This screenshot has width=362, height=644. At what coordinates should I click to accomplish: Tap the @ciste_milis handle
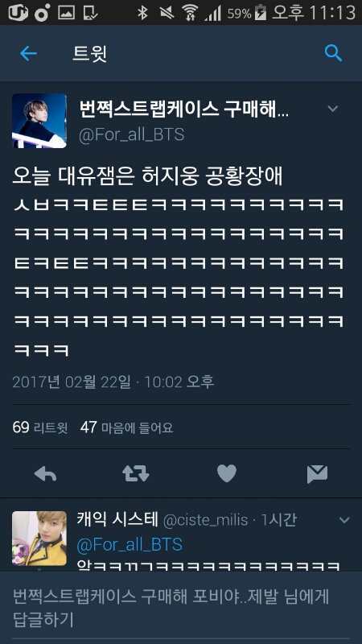tap(206, 520)
